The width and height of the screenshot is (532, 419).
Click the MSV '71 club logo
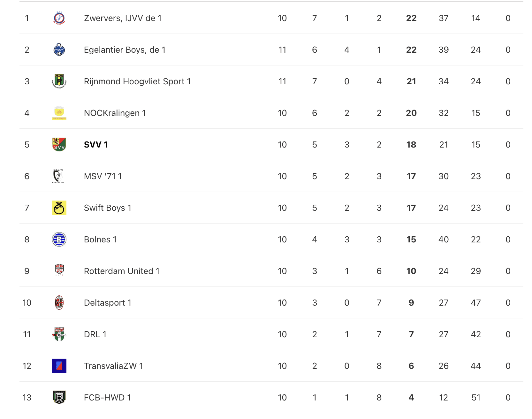tap(58, 176)
